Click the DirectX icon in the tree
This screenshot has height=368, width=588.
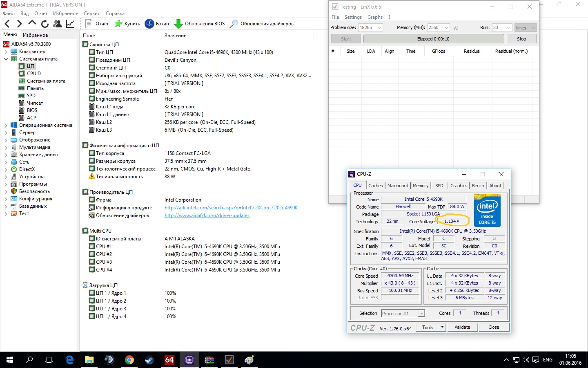(x=14, y=169)
